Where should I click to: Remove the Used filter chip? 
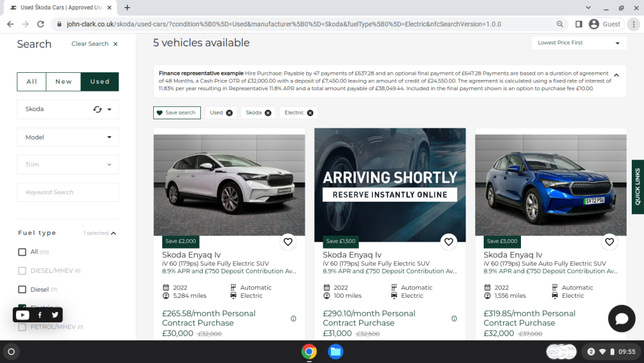[229, 113]
